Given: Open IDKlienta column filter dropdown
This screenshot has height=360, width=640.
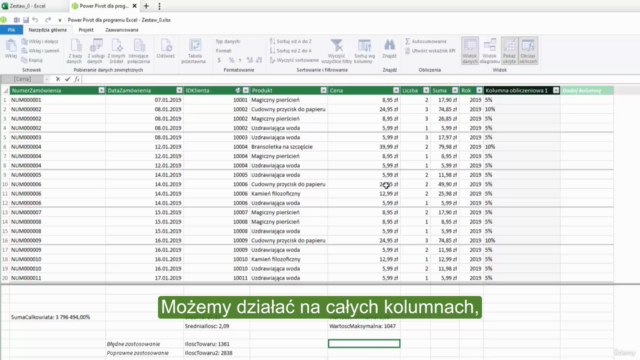Looking at the screenshot, I should [246, 90].
